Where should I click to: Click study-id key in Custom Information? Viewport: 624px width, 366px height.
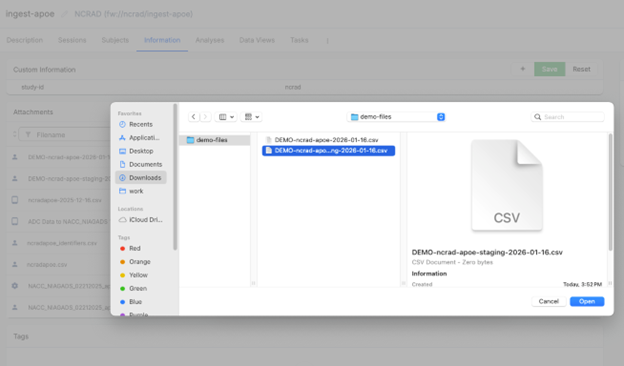tap(33, 87)
